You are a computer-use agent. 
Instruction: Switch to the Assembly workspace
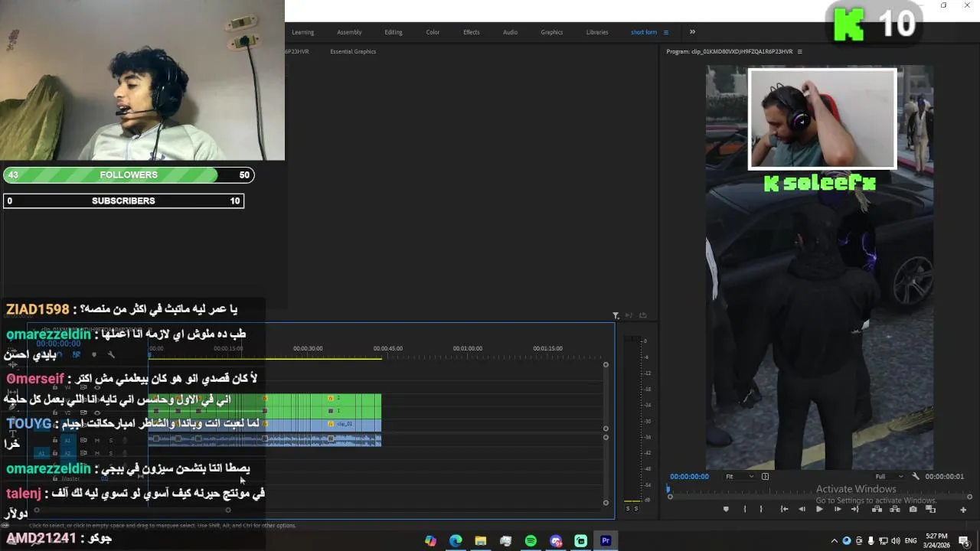click(x=349, y=32)
